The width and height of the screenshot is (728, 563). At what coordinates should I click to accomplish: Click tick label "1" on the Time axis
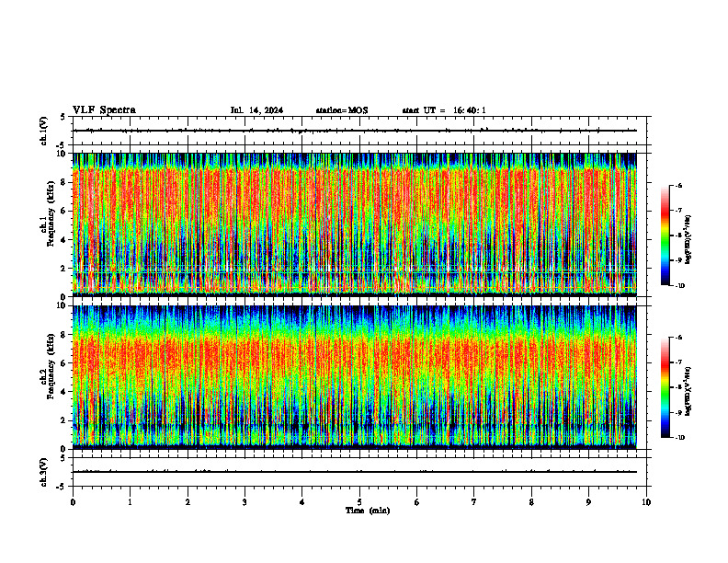tap(130, 502)
